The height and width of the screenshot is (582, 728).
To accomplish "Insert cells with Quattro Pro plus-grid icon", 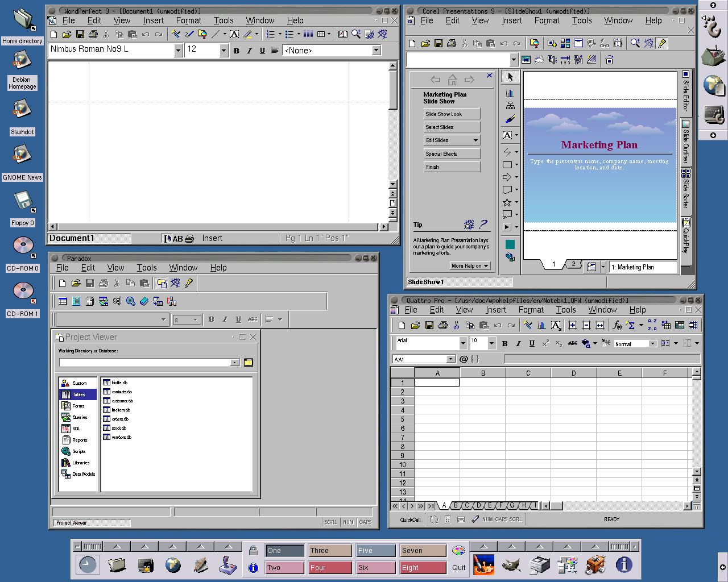I will [x=572, y=326].
